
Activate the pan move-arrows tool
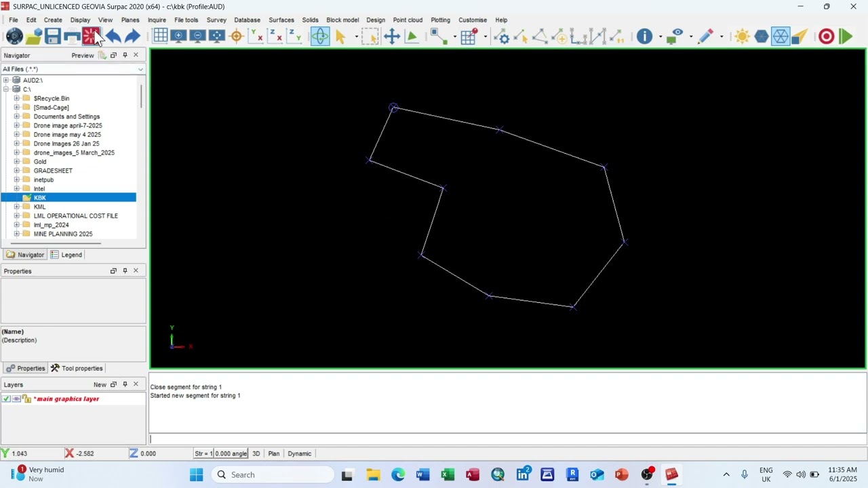pos(392,37)
